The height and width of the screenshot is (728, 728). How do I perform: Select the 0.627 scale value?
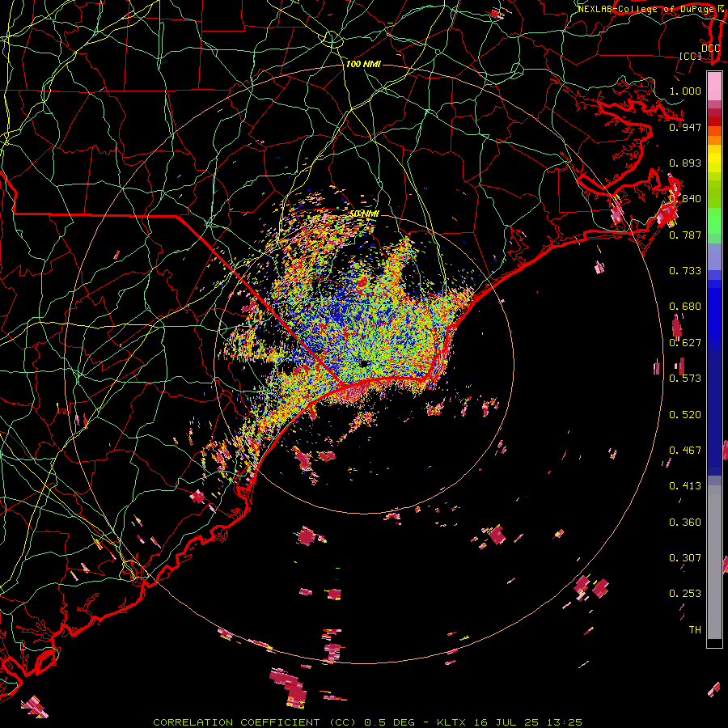(685, 343)
